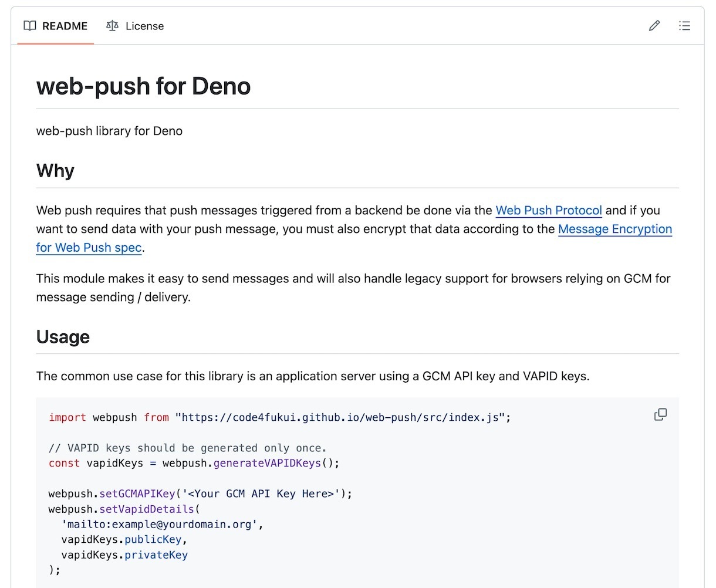716x588 pixels.
Task: Click setGCMAPIKey in the code block
Action: pyautogui.click(x=137, y=494)
